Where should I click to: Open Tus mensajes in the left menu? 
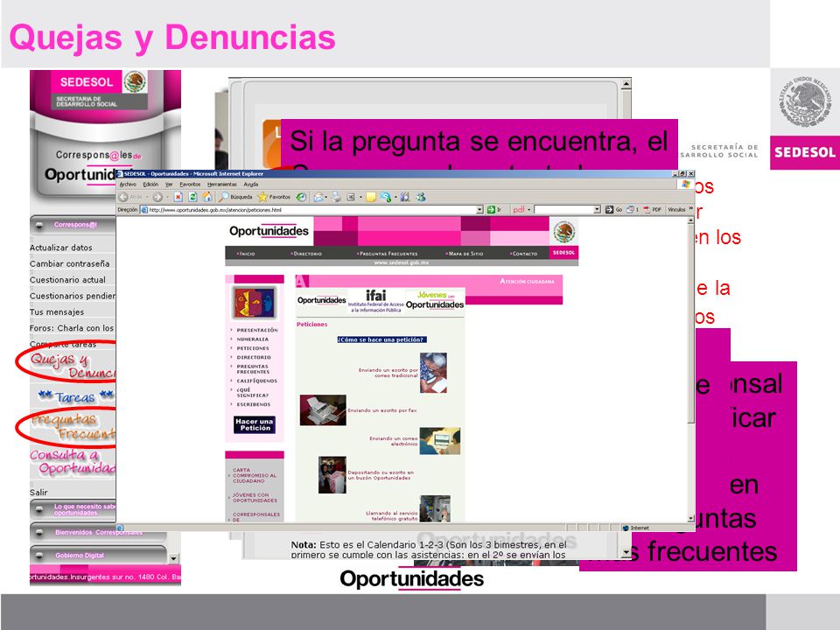(57, 311)
